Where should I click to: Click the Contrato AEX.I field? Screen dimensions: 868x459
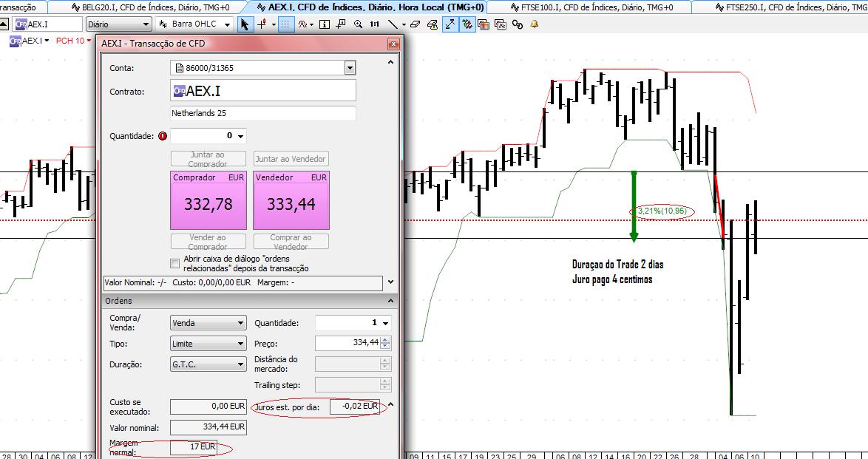[x=263, y=91]
